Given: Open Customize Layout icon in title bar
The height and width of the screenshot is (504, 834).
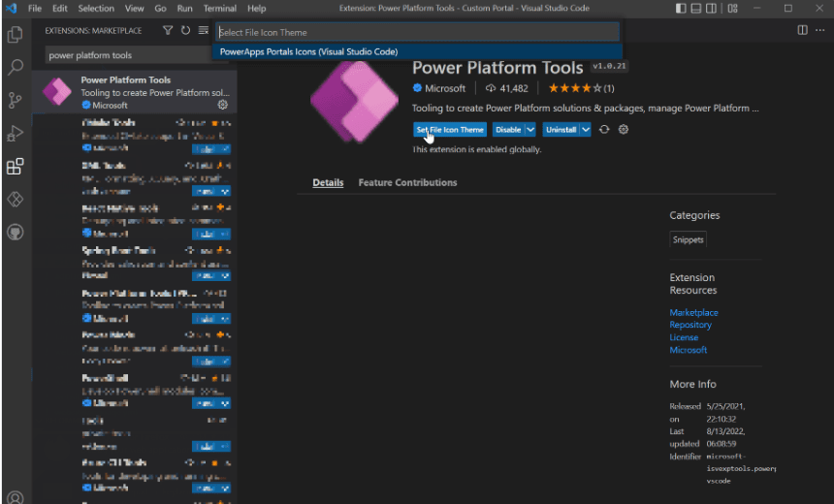Looking at the screenshot, I should click(732, 8).
